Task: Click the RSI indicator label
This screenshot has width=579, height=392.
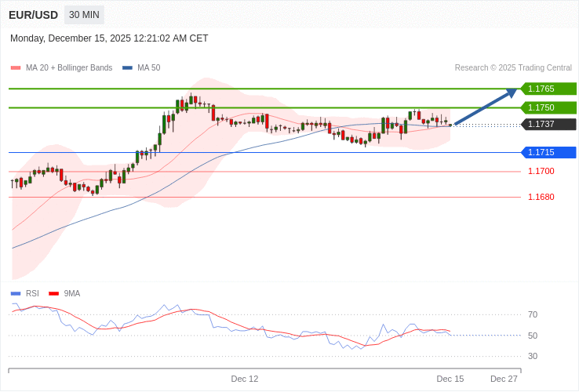Action: [x=32, y=294]
